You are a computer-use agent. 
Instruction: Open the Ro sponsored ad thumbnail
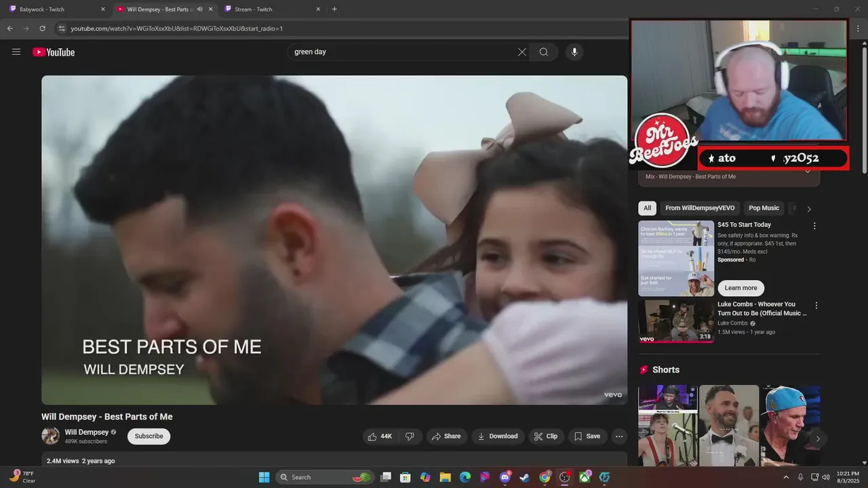[676, 258]
